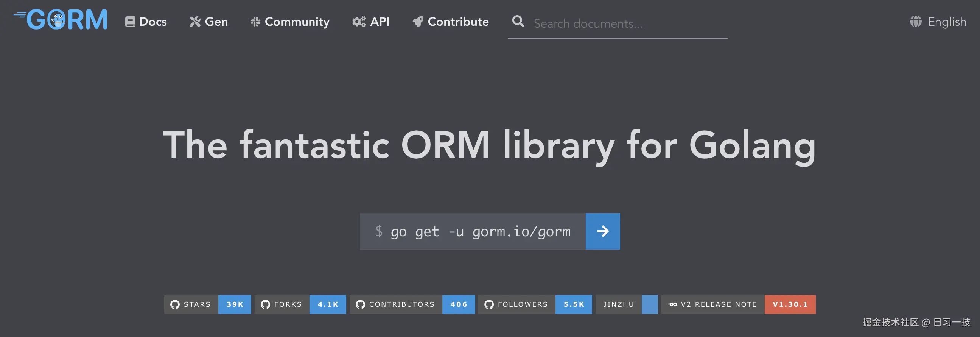The height and width of the screenshot is (337, 980).
Task: Click the GORM icon on V2 Release badge
Action: click(x=672, y=304)
